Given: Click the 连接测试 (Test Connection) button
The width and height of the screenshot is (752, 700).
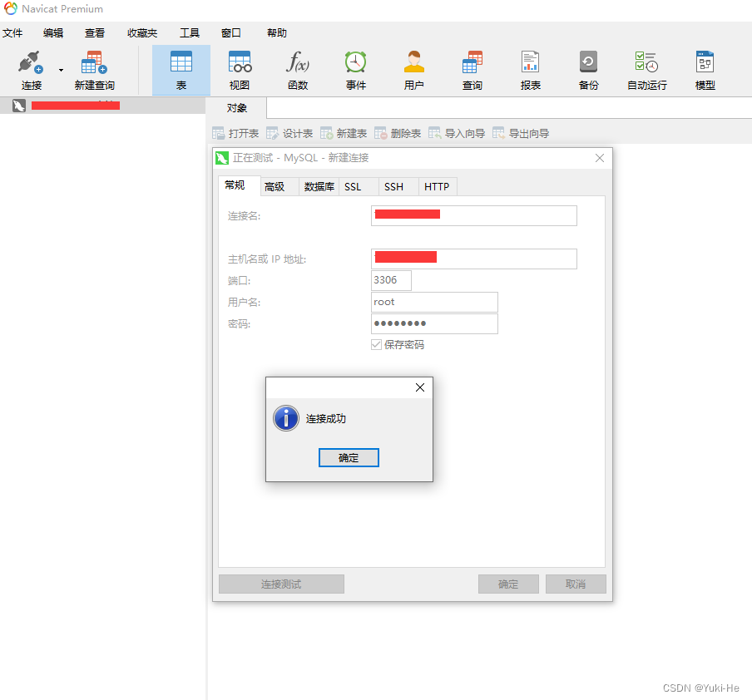Looking at the screenshot, I should click(281, 584).
